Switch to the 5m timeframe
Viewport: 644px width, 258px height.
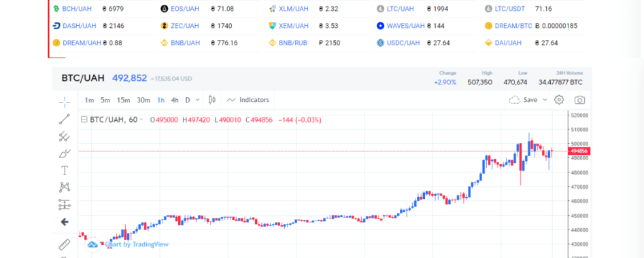coord(105,100)
